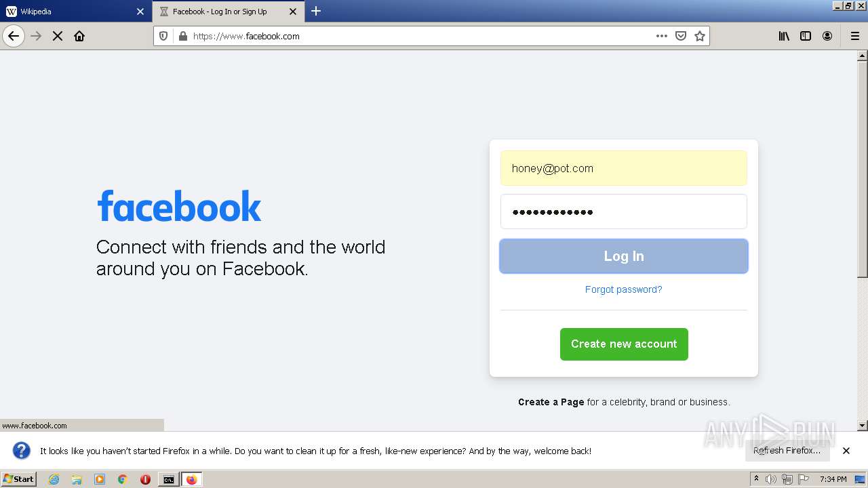
Task: Open network status tray icon
Action: [x=787, y=479]
